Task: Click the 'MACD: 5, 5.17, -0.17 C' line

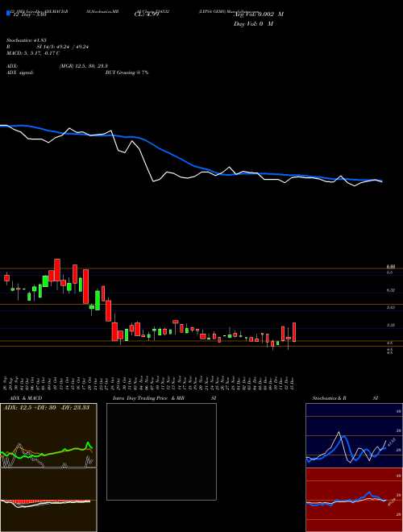Action: point(33,53)
